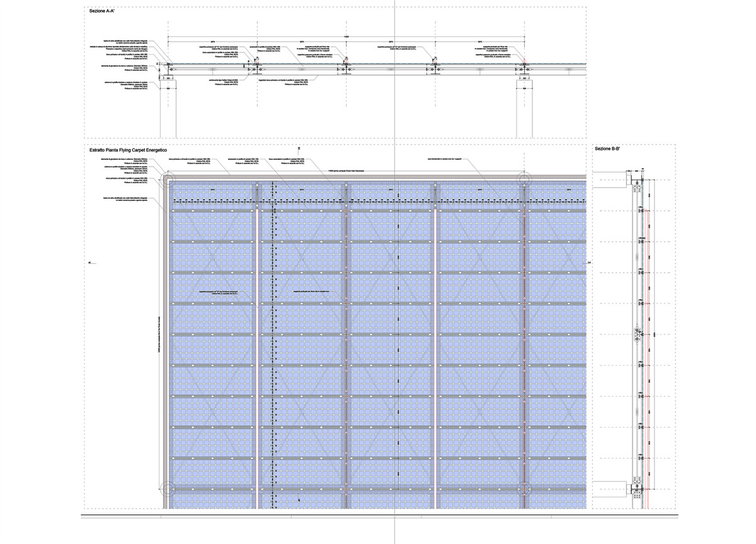Click the "superficie pressore" note inside the plan
This screenshot has height=544, width=756.
click(219, 293)
